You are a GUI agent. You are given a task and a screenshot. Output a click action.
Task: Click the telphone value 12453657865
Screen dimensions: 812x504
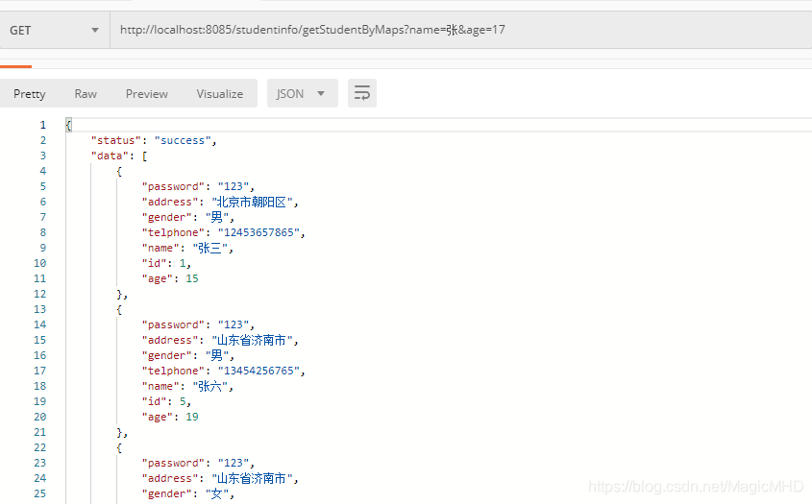point(258,232)
